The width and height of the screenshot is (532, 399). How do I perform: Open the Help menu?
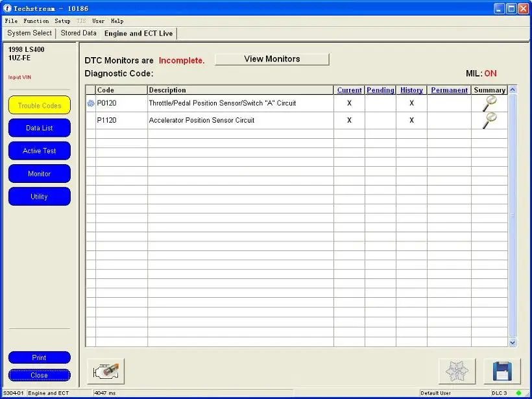pos(117,21)
